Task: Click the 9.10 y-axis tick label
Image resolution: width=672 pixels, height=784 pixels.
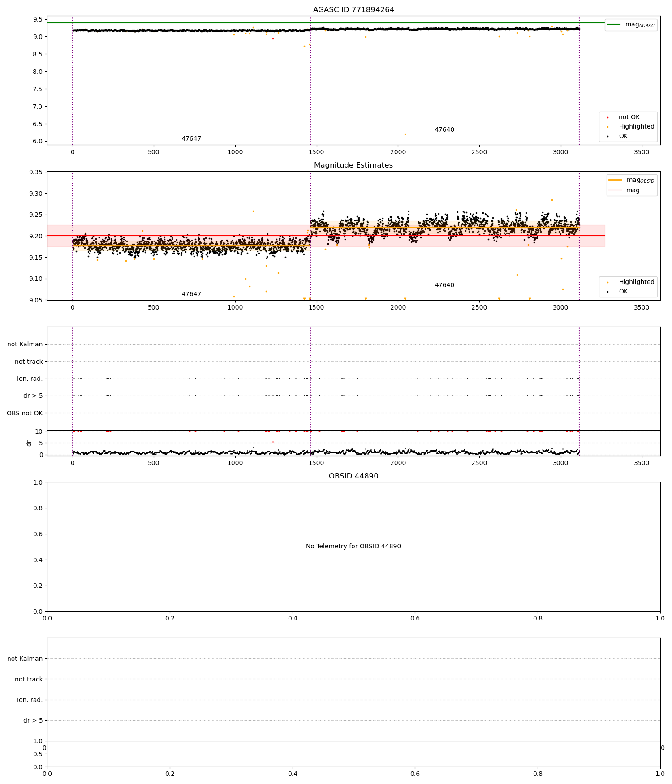Action: click(36, 279)
